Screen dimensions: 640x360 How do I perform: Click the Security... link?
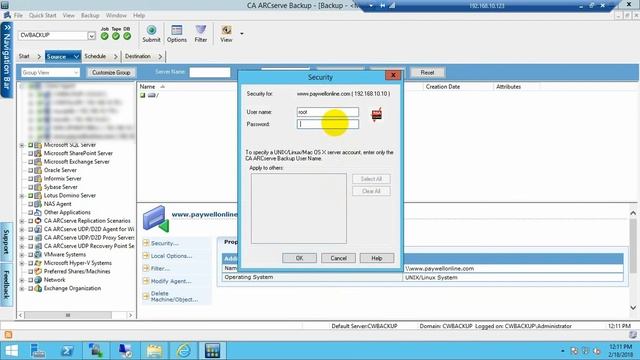(164, 243)
